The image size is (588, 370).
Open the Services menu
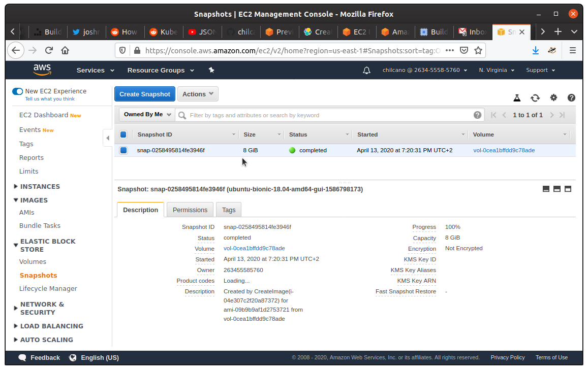click(x=95, y=71)
